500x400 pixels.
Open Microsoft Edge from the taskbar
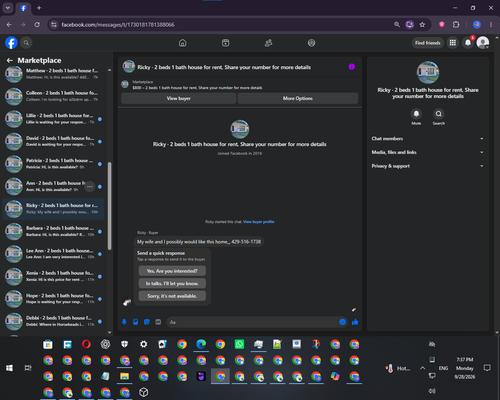coord(201,344)
